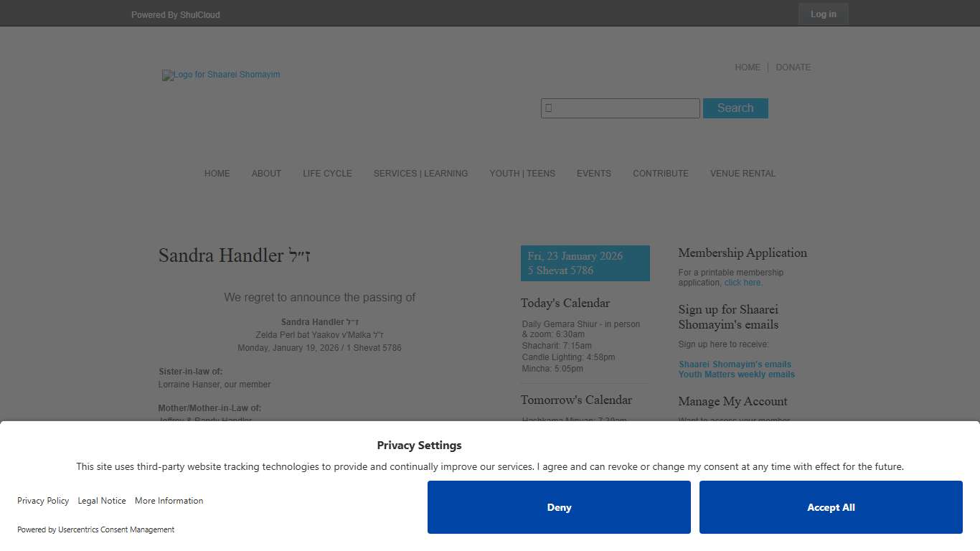Click More Information in privacy banner
This screenshot has height=551, width=980.
click(x=169, y=501)
